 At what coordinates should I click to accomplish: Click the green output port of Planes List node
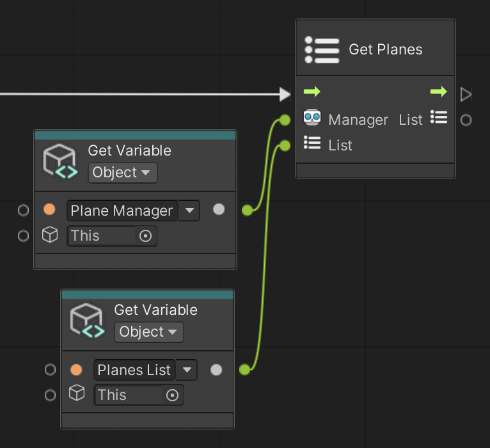(244, 369)
